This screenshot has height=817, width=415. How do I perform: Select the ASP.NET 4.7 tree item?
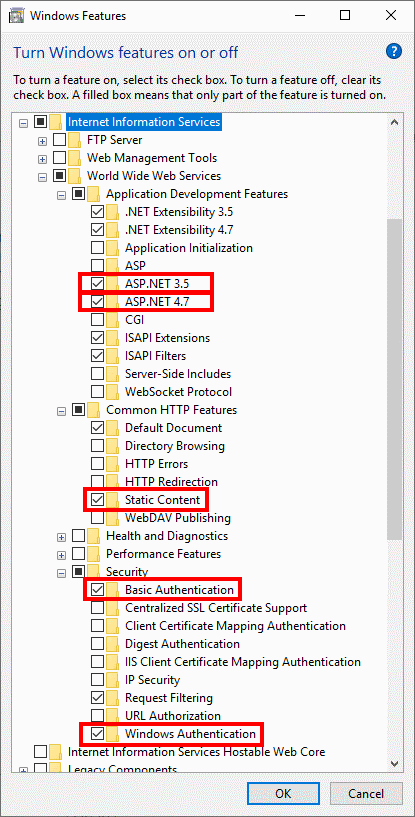pos(157,302)
